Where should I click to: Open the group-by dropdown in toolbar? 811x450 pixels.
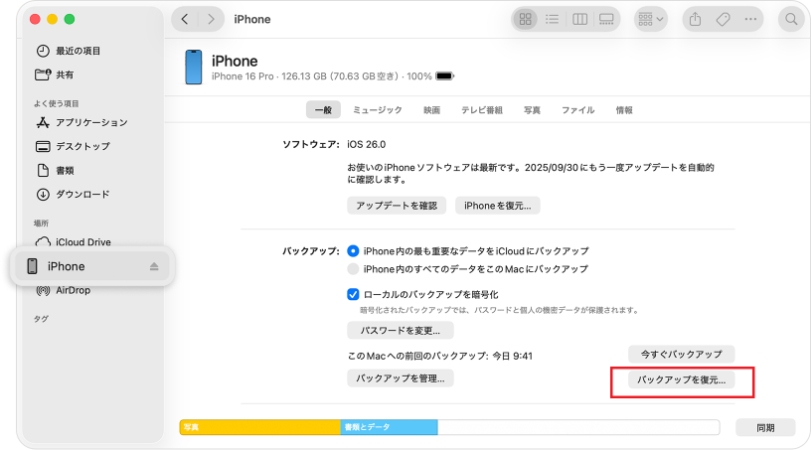(x=651, y=19)
